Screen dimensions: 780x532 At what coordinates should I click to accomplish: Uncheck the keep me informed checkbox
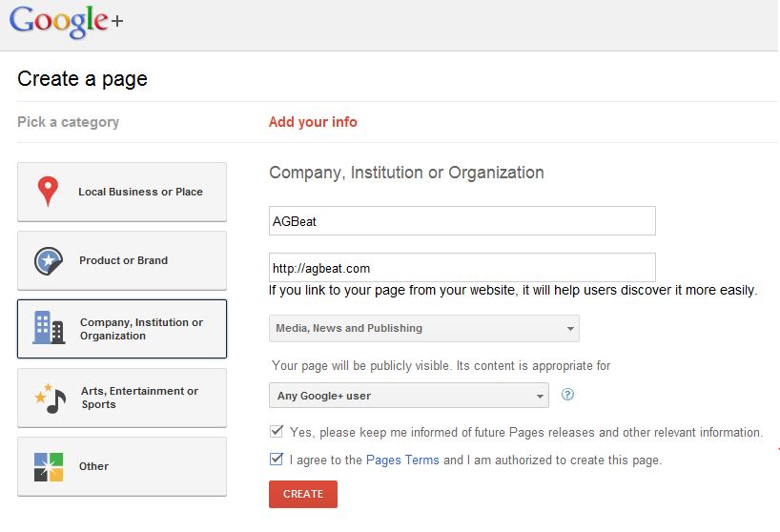coord(277,432)
